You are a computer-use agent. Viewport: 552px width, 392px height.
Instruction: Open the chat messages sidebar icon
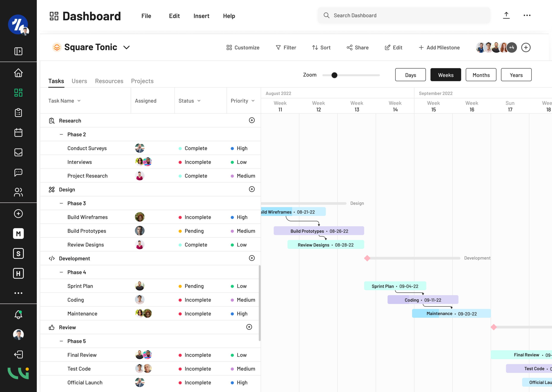click(x=18, y=172)
